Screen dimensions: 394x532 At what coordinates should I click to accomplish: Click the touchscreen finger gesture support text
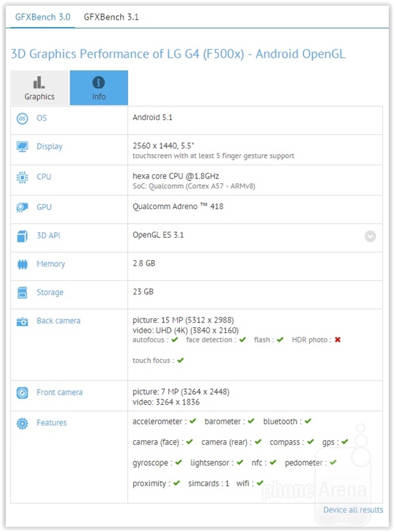click(213, 155)
